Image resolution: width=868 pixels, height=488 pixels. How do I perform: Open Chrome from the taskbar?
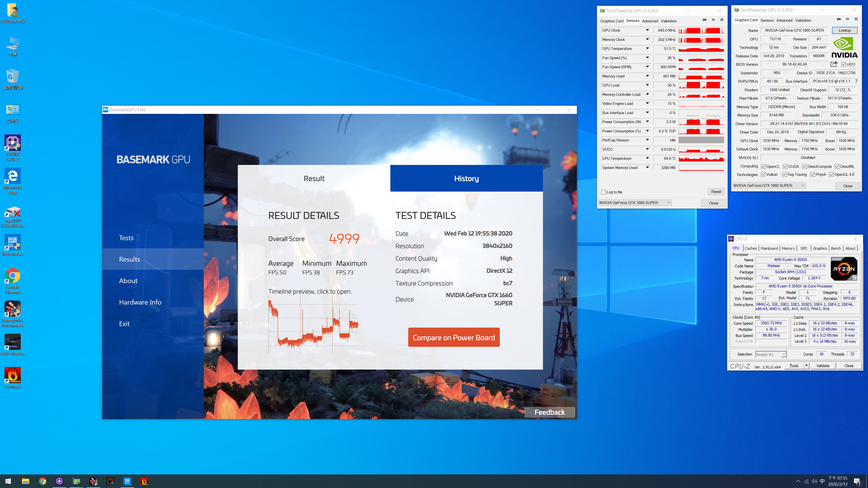[42, 481]
